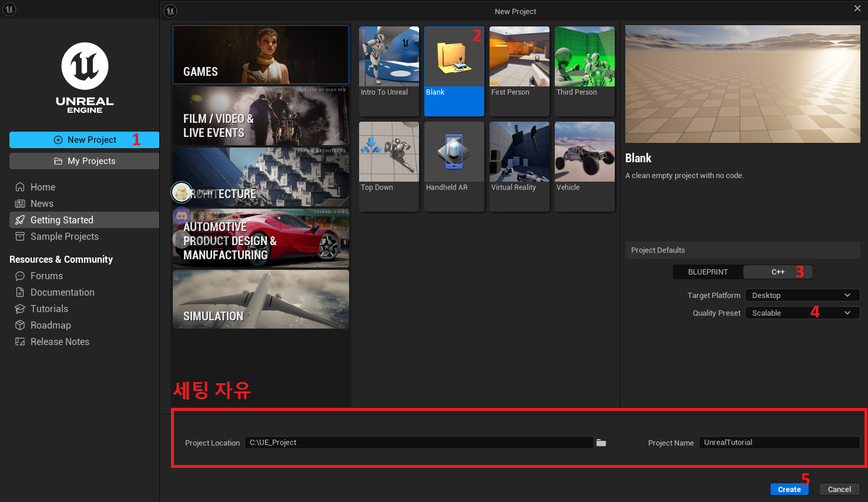Click the New Project plus icon
The image size is (868, 502).
point(58,140)
